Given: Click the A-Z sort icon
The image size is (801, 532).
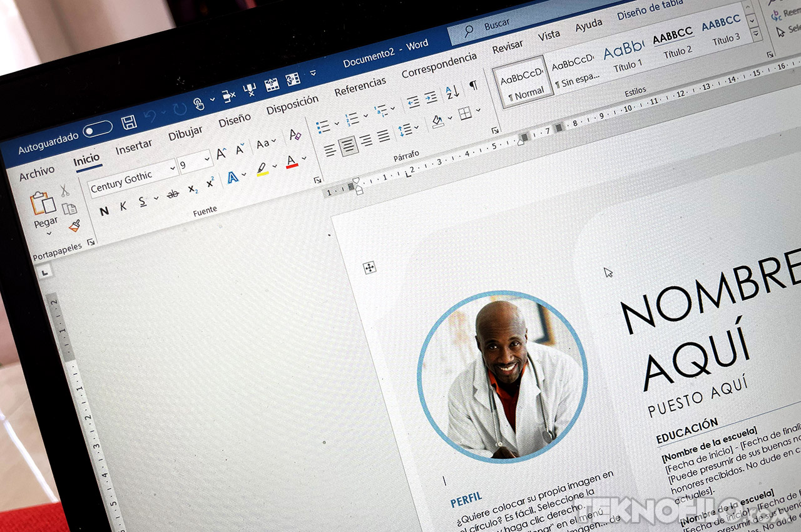Looking at the screenshot, I should [x=452, y=92].
